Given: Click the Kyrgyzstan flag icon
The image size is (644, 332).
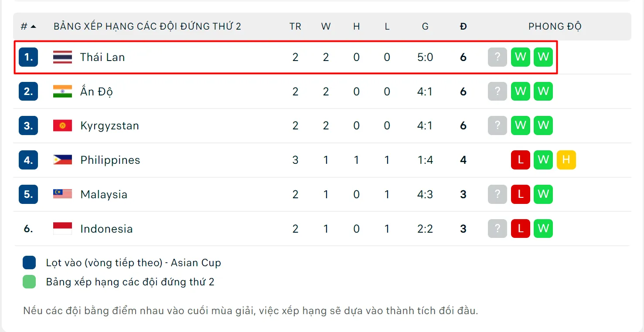Looking at the screenshot, I should [x=62, y=126].
